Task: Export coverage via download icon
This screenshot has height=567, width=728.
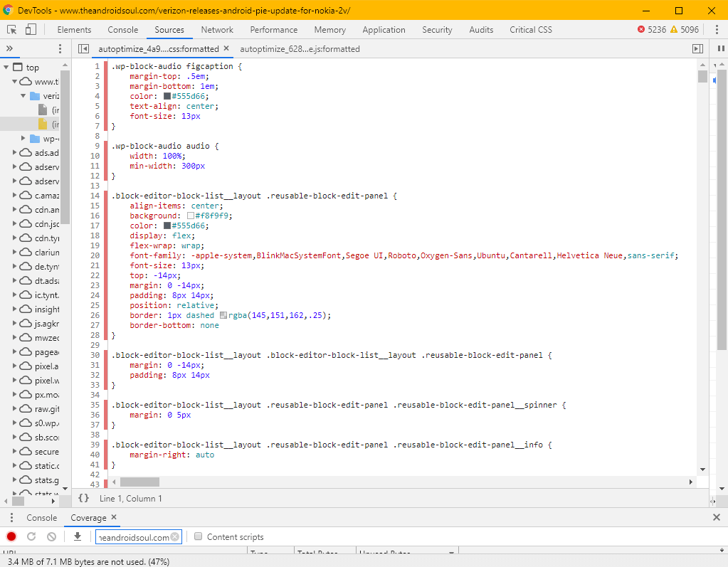Action: pyautogui.click(x=77, y=536)
